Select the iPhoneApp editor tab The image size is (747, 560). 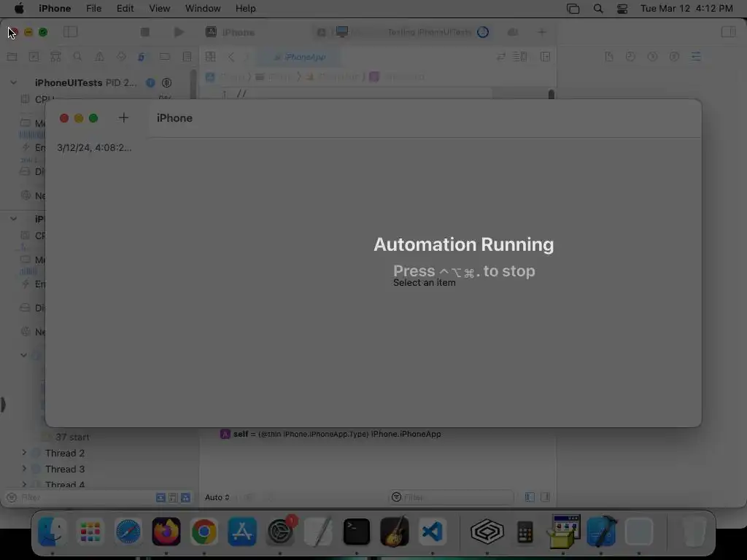pyautogui.click(x=300, y=57)
